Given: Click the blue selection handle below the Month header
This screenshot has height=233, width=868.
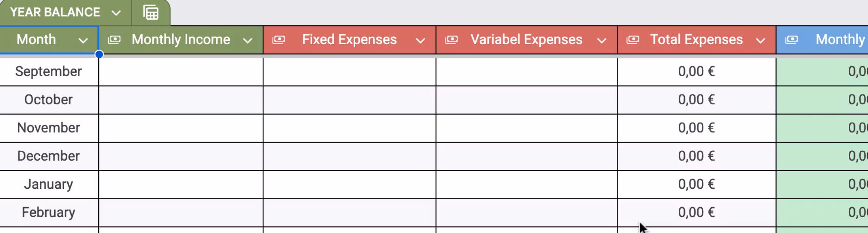Looking at the screenshot, I should coord(99,55).
